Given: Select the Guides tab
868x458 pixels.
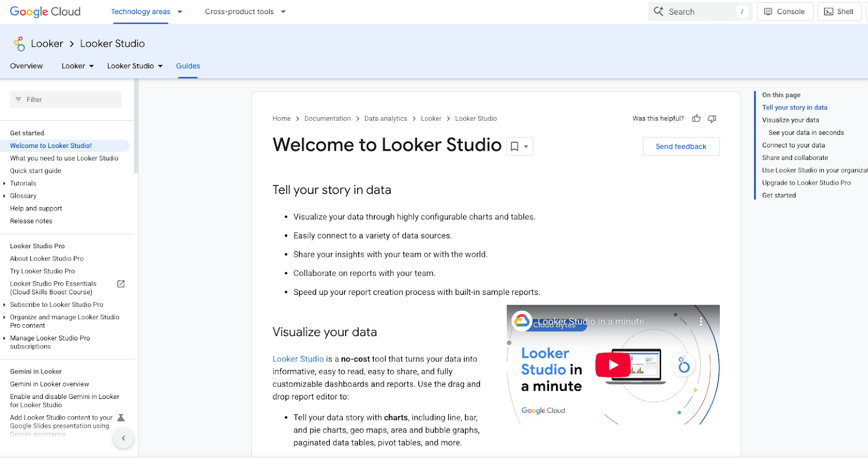Looking at the screenshot, I should click(x=188, y=66).
